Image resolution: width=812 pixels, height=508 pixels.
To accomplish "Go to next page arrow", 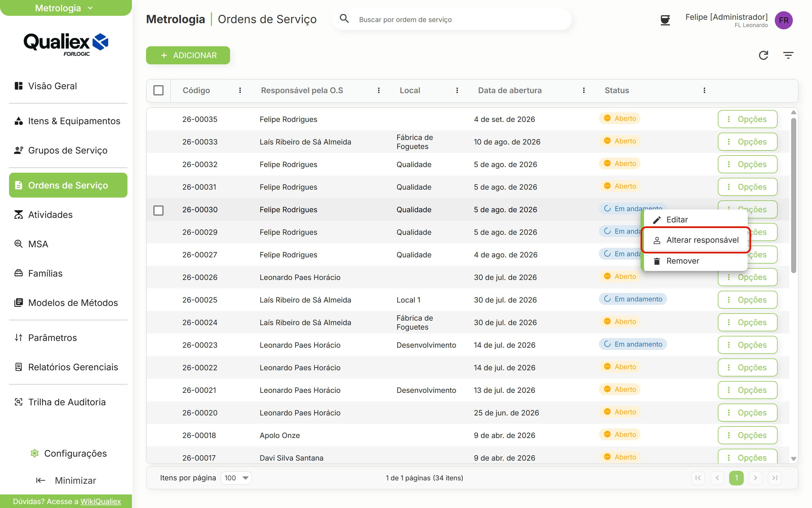I will tap(755, 478).
